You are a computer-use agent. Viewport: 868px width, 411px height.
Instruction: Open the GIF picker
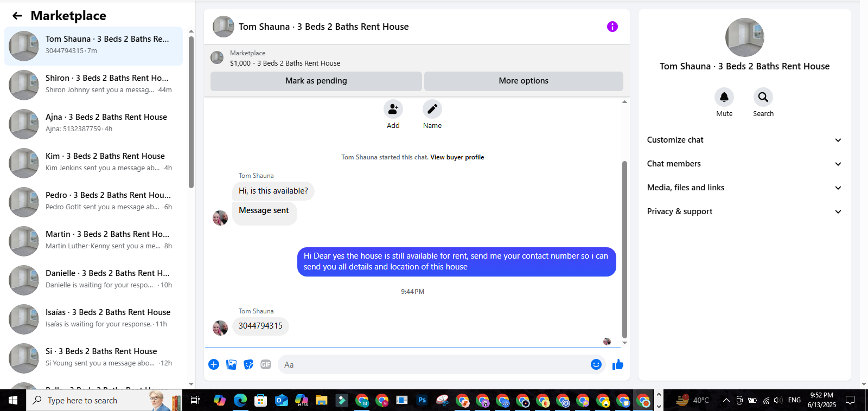tap(266, 364)
